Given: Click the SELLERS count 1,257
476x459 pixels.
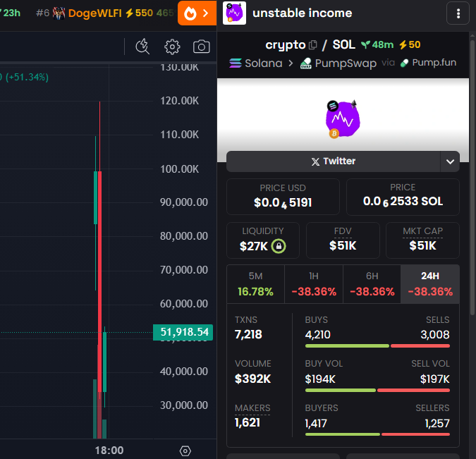Looking at the screenshot, I should [437, 424].
